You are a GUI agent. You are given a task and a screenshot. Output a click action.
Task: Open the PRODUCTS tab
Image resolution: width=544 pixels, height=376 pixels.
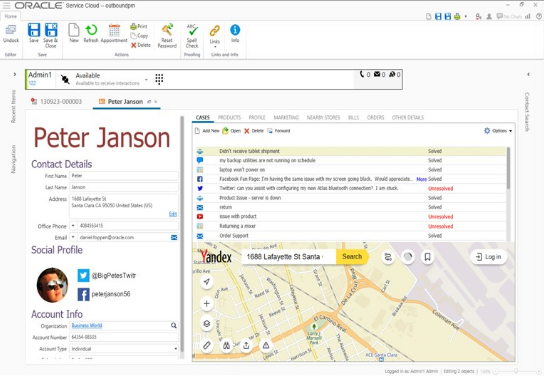pyautogui.click(x=229, y=118)
